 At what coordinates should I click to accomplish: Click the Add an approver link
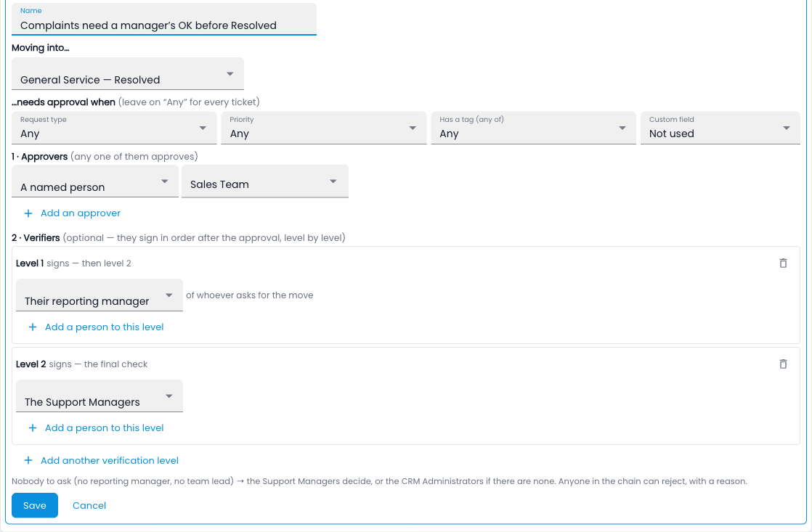tap(72, 213)
